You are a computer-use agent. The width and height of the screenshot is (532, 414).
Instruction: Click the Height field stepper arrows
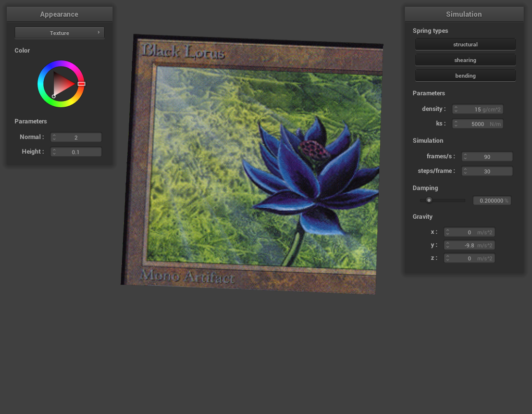coord(54,152)
